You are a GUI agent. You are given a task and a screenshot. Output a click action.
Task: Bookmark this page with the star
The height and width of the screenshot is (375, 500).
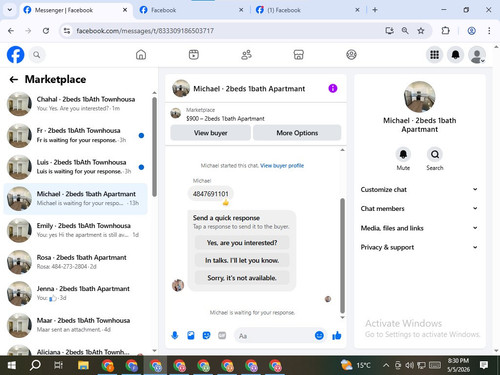coord(421,31)
